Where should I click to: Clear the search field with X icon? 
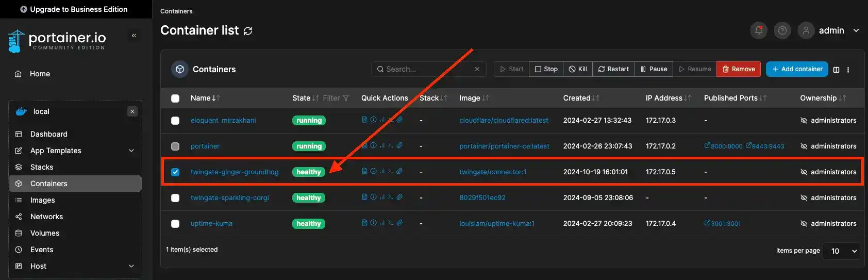[477, 69]
